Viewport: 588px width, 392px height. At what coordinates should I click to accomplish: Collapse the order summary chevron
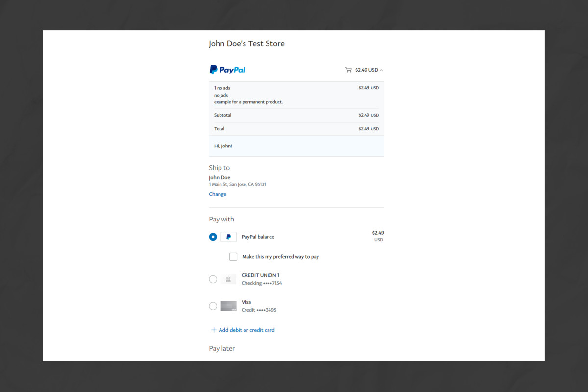(381, 70)
